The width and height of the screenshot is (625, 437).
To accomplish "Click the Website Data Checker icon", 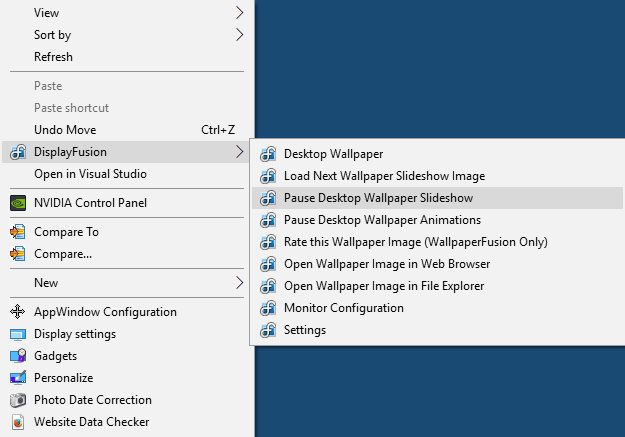I will (x=17, y=422).
